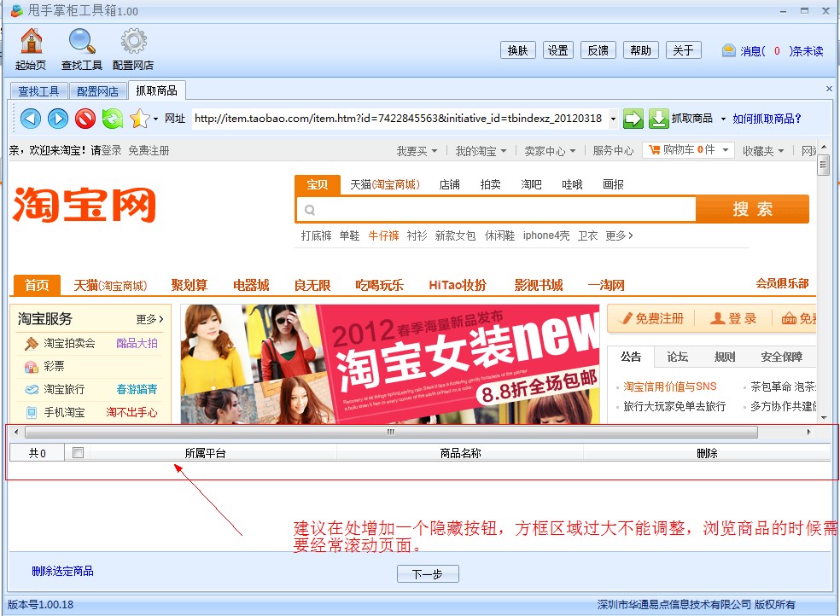Select the 天猫(淘宝商城) search tab
Image resolution: width=840 pixels, height=616 pixels.
[385, 184]
